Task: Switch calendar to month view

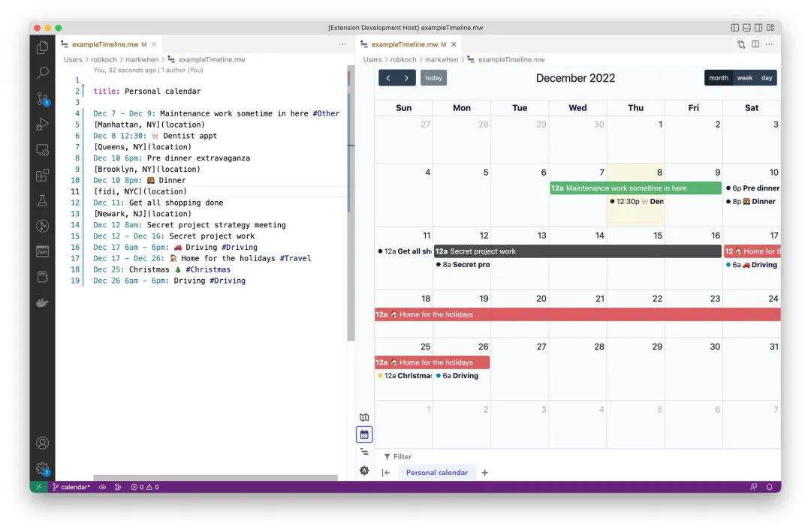Action: (719, 78)
